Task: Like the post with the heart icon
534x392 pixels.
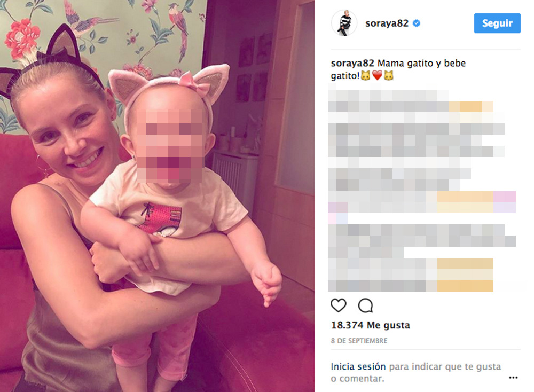Action: pos(339,305)
